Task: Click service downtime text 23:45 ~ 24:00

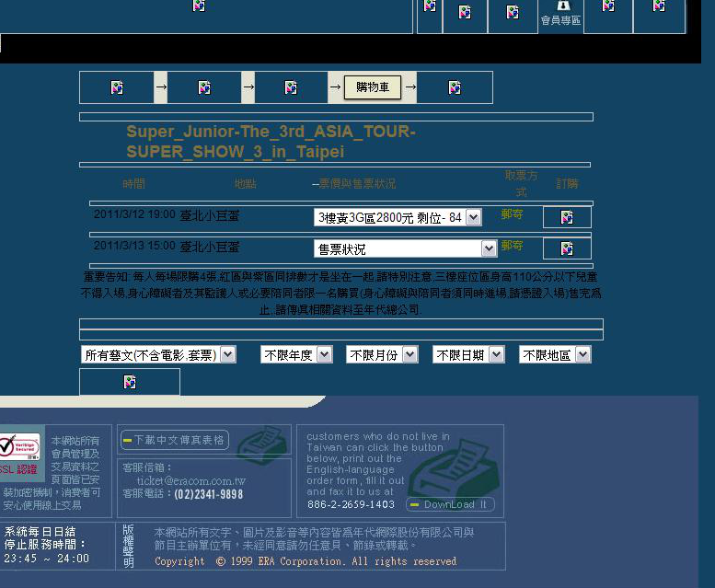Action: coord(47,558)
